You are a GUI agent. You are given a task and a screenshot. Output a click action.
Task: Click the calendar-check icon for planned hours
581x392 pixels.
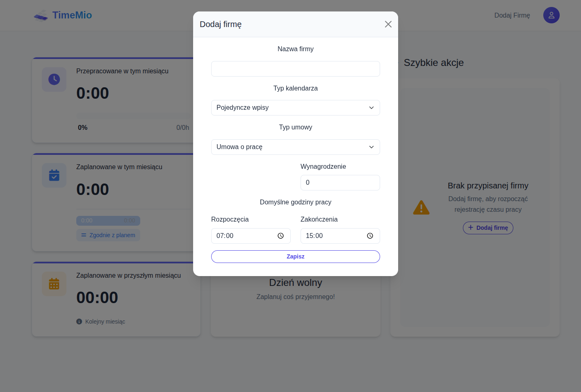point(54,175)
